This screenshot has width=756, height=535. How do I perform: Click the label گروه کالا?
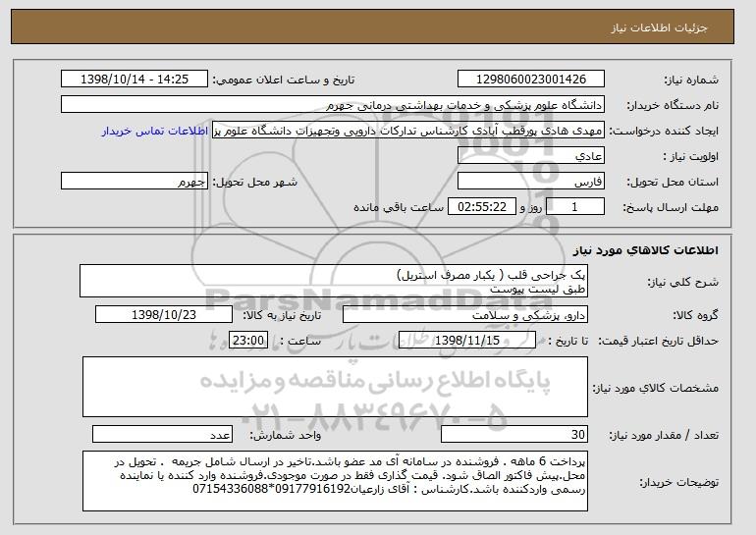point(695,315)
